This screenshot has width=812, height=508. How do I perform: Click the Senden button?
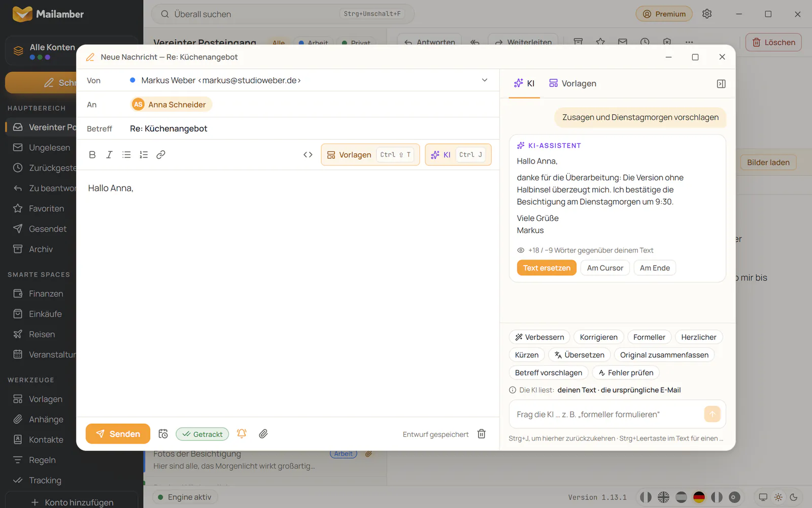tap(118, 434)
